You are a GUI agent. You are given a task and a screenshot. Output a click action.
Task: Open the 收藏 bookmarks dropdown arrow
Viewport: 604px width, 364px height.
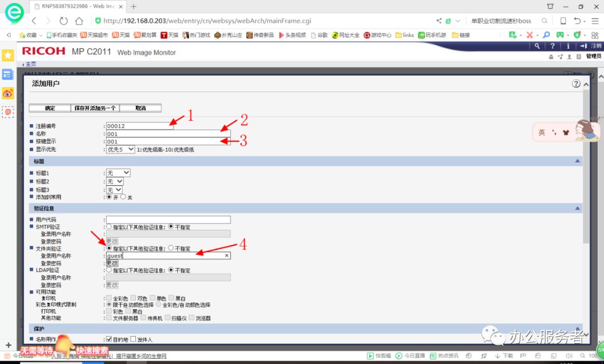(x=41, y=35)
